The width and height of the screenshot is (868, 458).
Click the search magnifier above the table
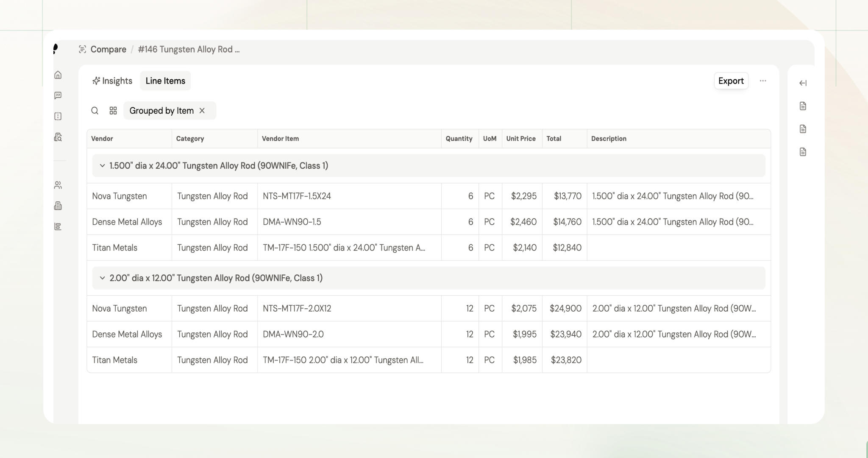(95, 111)
